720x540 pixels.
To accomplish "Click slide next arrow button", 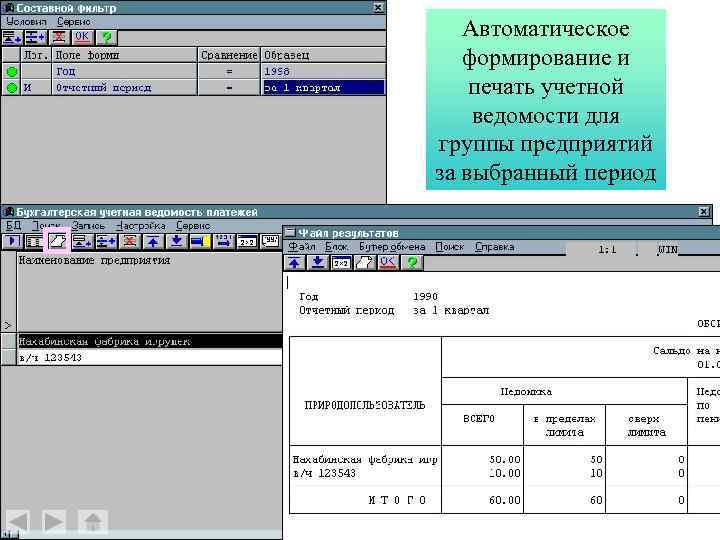I will [x=54, y=521].
